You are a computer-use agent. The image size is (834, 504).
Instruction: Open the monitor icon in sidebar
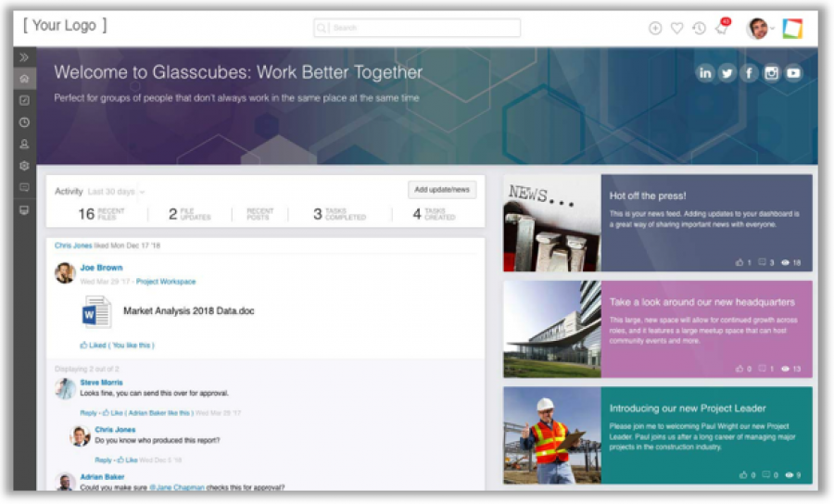pyautogui.click(x=24, y=210)
